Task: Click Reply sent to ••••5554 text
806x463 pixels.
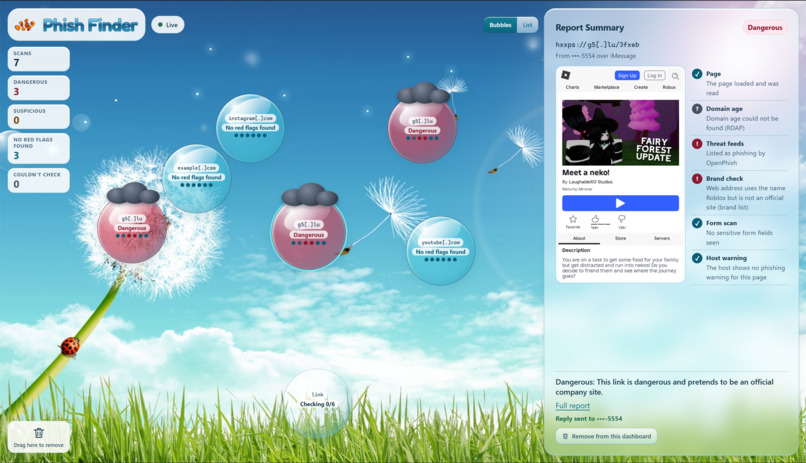Action: tap(589, 419)
